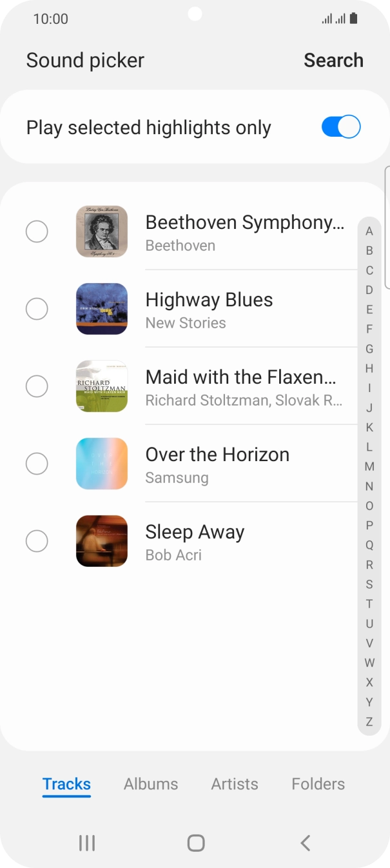Tap the Recents navigation icon
The width and height of the screenshot is (390, 868).
[x=86, y=843]
